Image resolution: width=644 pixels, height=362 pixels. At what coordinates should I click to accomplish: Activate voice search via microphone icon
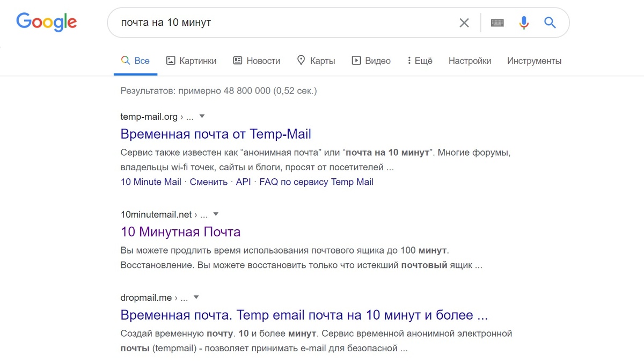coord(523,23)
